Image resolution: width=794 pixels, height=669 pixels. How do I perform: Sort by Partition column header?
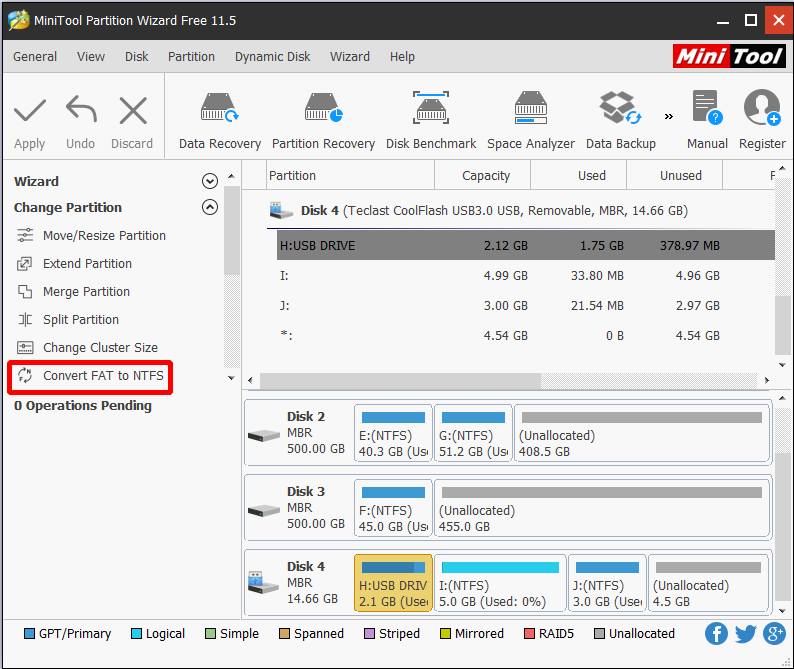tap(350, 175)
